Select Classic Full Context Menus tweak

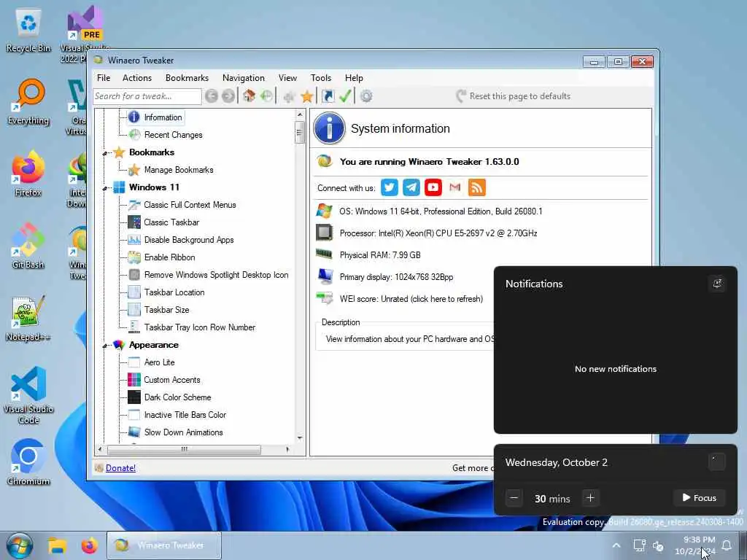tap(190, 205)
